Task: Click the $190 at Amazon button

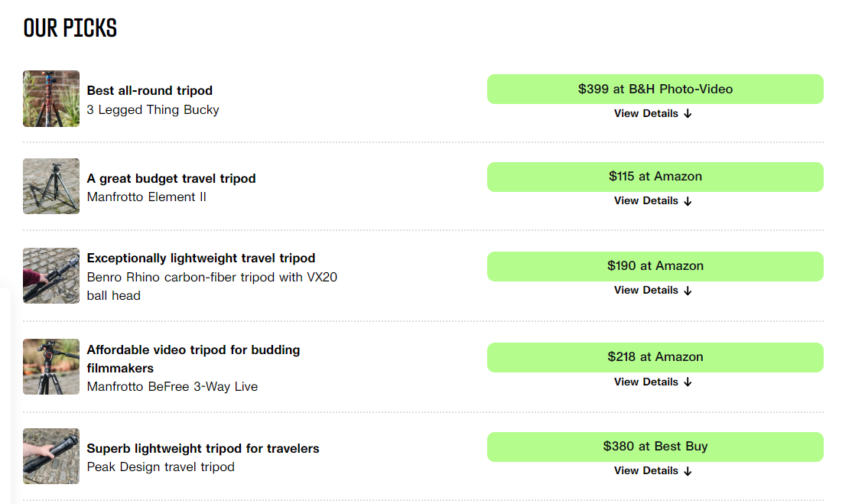Action: [x=655, y=266]
